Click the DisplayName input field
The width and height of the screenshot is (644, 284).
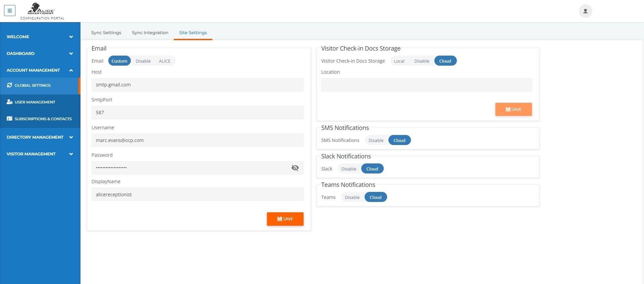click(197, 194)
